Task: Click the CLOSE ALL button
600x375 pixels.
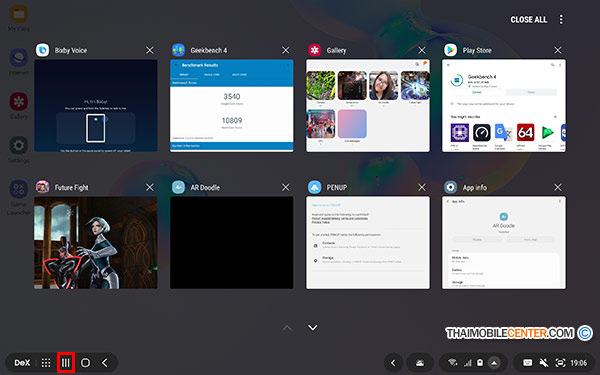Action: (528, 20)
